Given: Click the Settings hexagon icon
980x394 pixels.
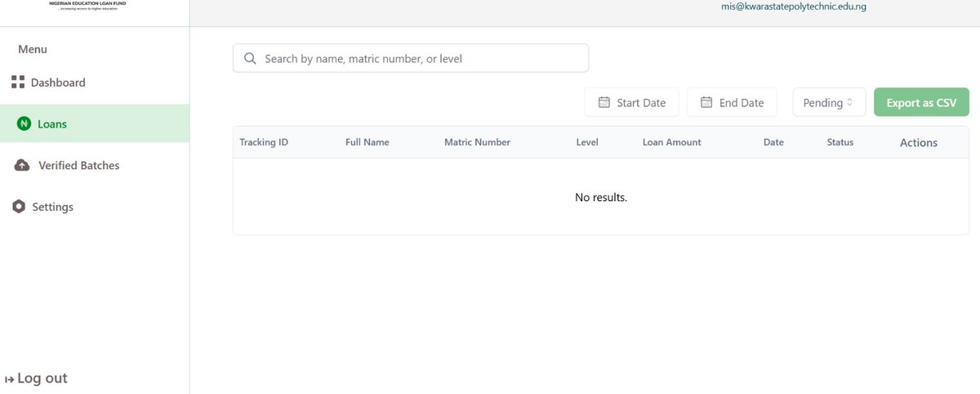Looking at the screenshot, I should coord(19,207).
